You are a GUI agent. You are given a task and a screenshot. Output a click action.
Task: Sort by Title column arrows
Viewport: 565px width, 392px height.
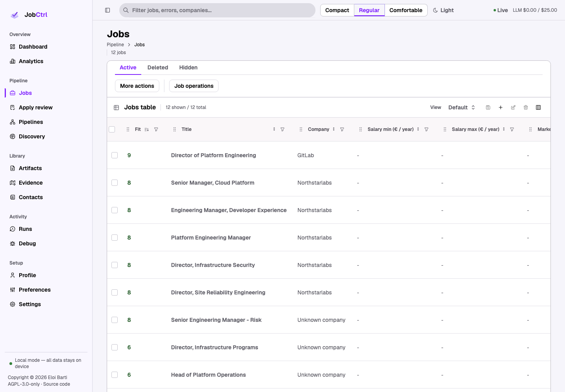(x=274, y=129)
